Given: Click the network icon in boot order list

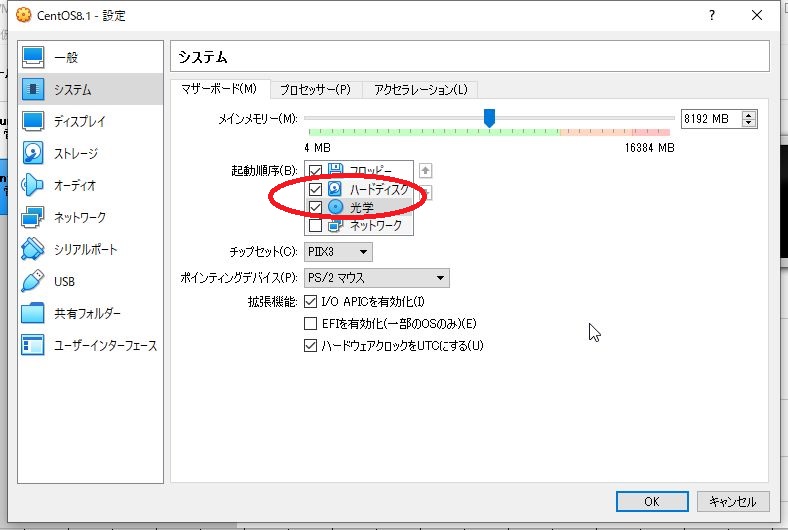Looking at the screenshot, I should 335,226.
